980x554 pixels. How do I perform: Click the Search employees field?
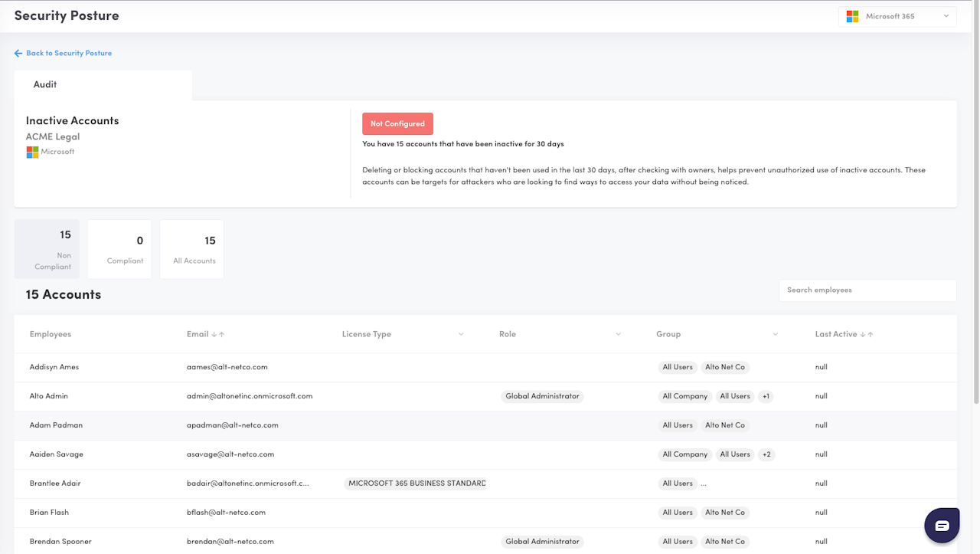tap(867, 290)
